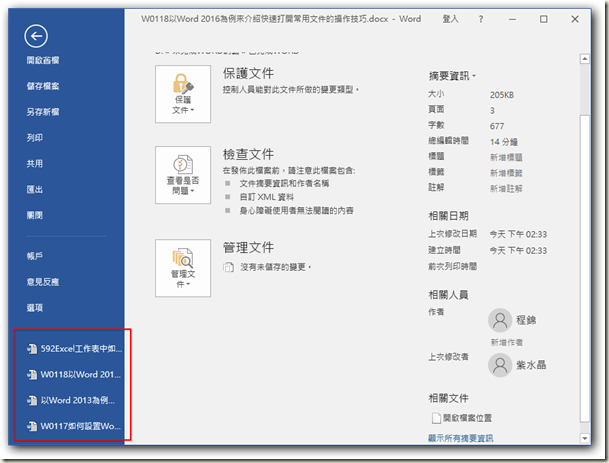Click the page icon beside 開啟檔案位置

436,418
